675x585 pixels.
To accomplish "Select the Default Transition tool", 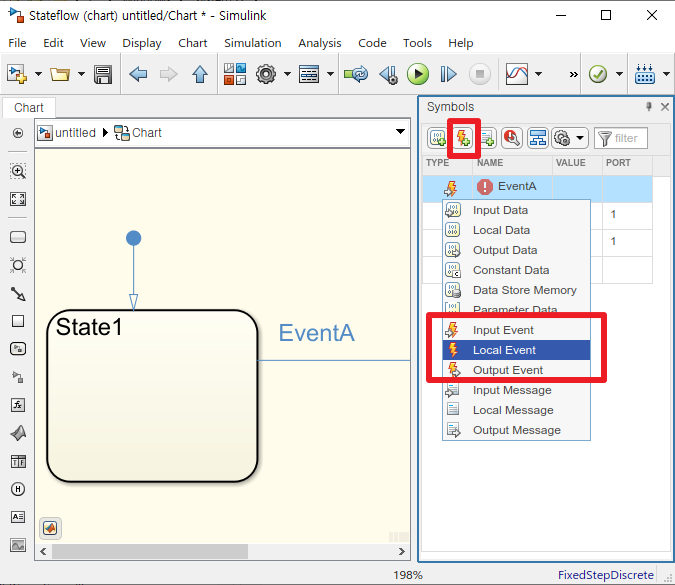I will point(18,294).
